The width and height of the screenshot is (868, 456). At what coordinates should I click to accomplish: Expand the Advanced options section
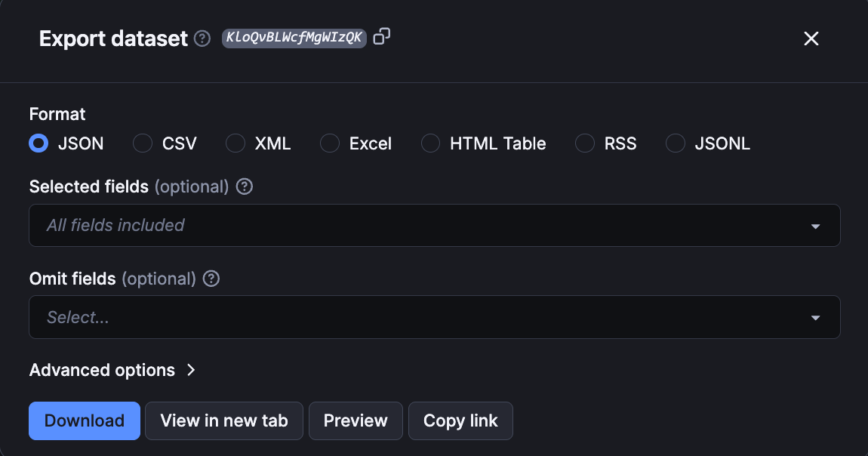tap(113, 370)
